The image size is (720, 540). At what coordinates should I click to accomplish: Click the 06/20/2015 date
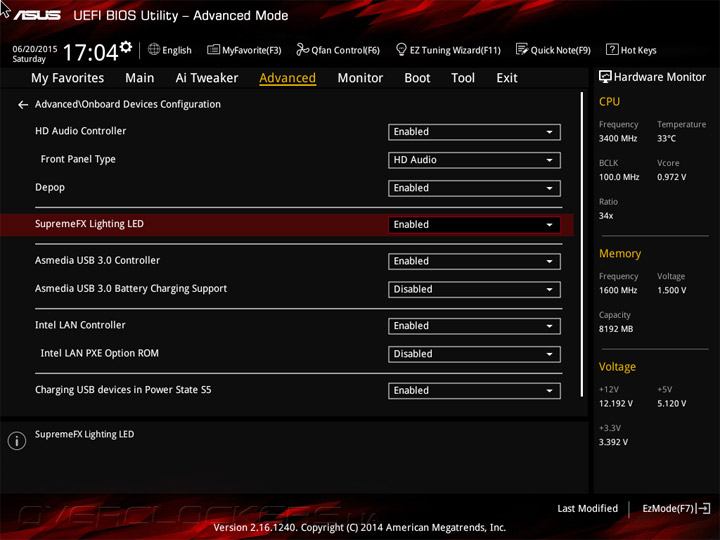(x=35, y=49)
